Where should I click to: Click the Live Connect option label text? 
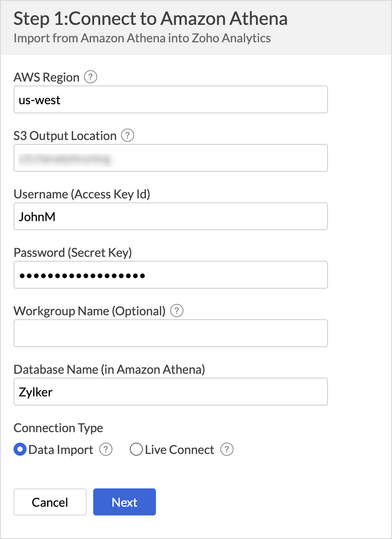(x=179, y=450)
